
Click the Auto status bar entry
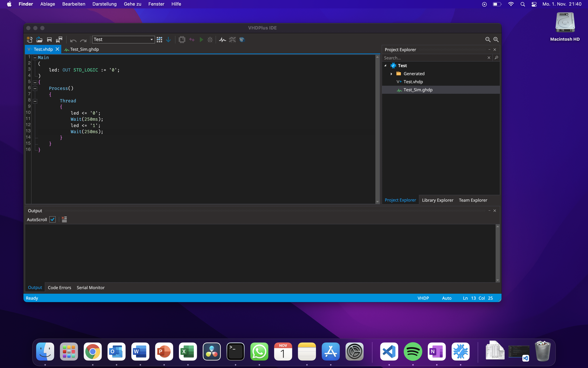coord(447,298)
